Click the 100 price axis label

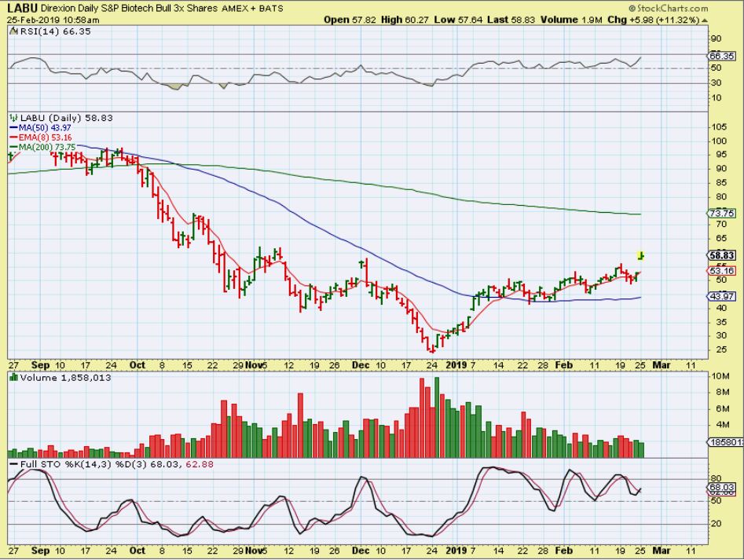click(719, 141)
